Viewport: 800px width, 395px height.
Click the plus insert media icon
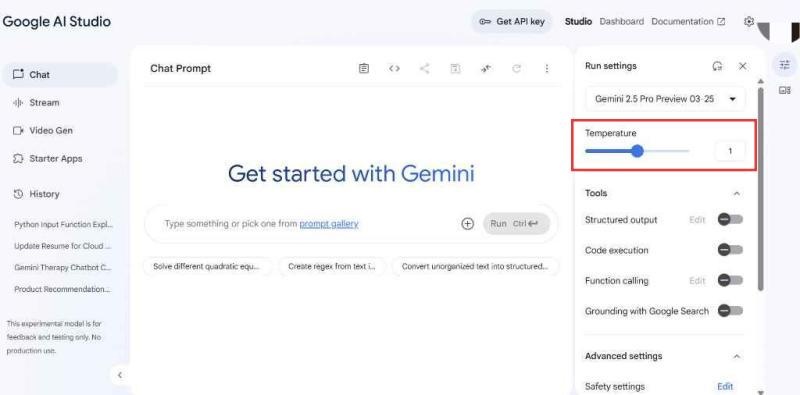pyautogui.click(x=467, y=224)
